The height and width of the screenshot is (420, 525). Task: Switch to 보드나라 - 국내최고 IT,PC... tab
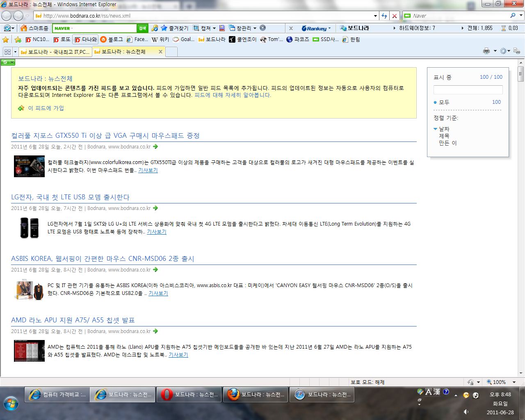[x=55, y=52]
